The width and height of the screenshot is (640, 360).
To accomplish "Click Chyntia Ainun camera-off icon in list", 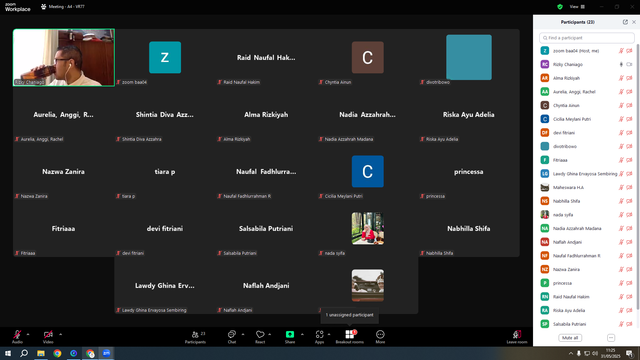I will tap(629, 105).
